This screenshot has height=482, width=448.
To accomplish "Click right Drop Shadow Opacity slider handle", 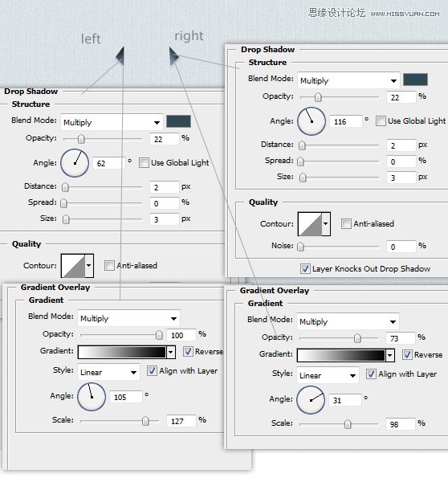I will (318, 97).
